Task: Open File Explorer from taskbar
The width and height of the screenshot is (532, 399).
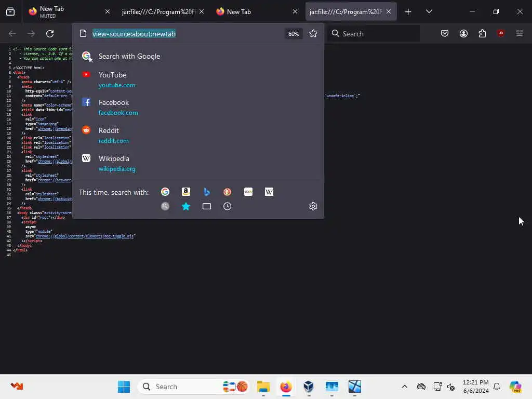Action: 263,387
